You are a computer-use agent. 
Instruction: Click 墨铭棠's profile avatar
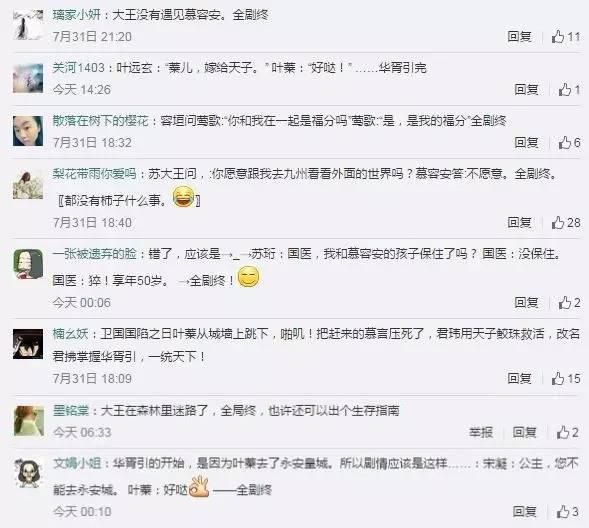pyautogui.click(x=29, y=421)
